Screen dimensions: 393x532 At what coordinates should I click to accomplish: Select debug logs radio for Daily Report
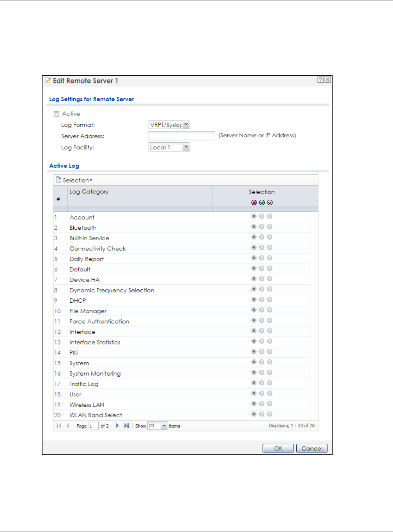tap(270, 258)
